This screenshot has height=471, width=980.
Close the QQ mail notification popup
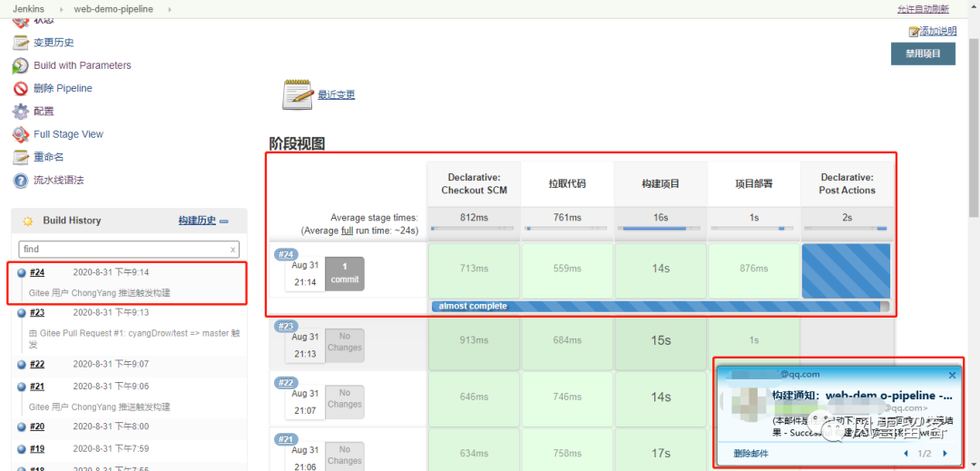952,376
